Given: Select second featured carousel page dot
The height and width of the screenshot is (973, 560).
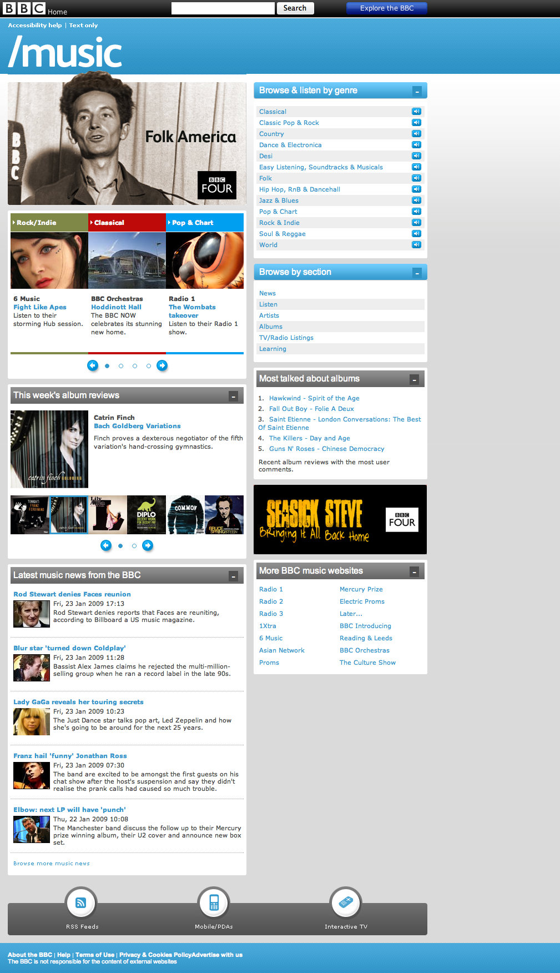Looking at the screenshot, I should point(121,366).
